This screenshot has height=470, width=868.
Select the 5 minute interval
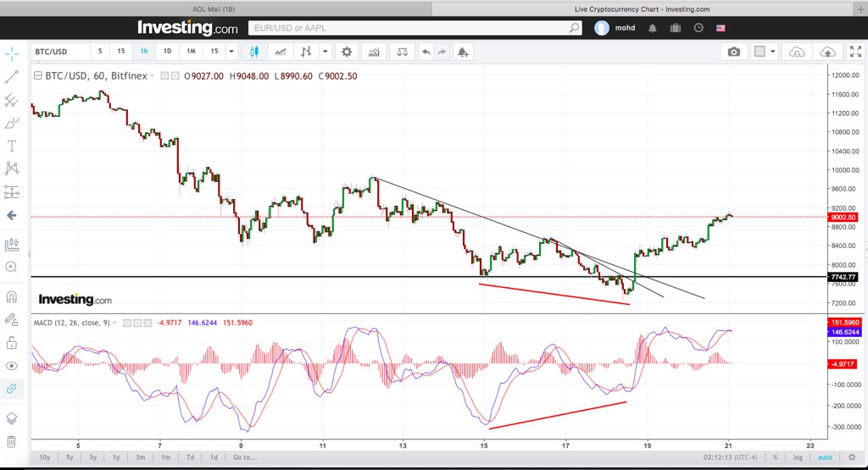click(100, 52)
